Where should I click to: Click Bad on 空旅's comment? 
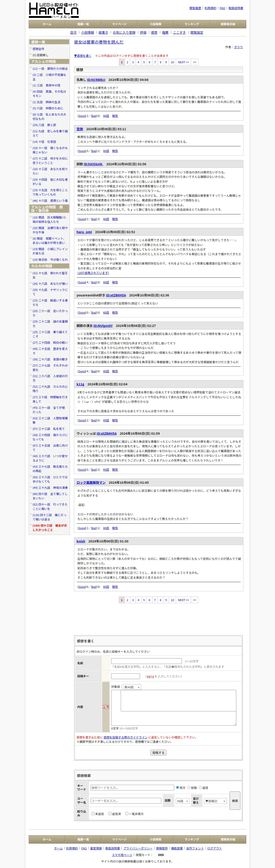pos(94,151)
